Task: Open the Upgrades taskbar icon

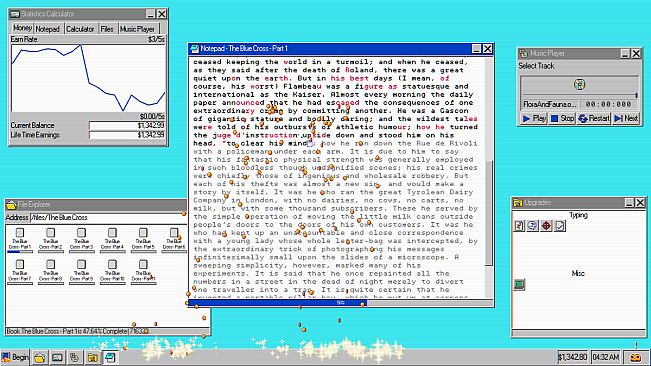Action: point(93,357)
